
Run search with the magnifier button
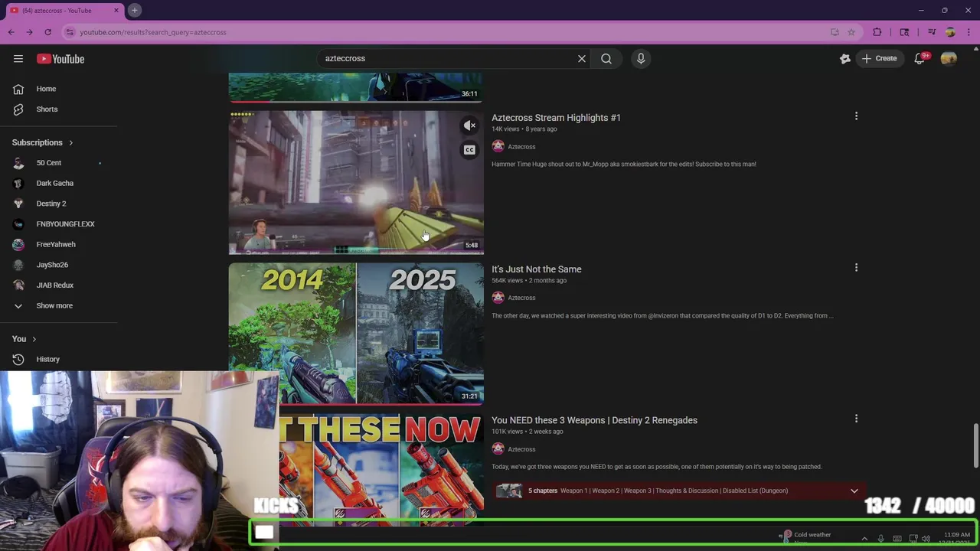tap(606, 58)
